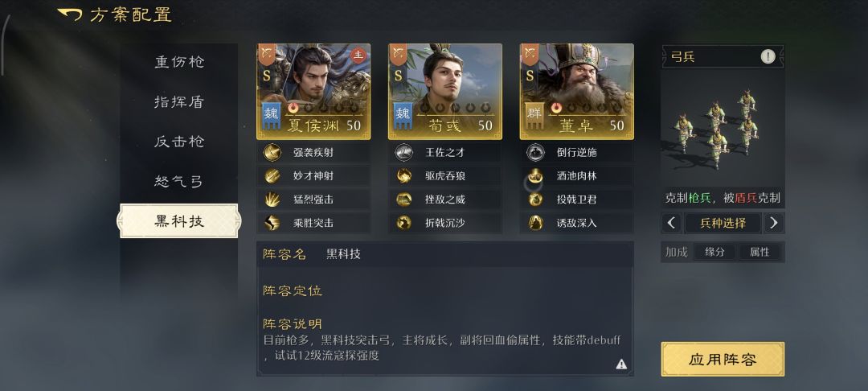868x391 pixels.
Task: Select the 重伤枪 plan tab
Action: pyautogui.click(x=179, y=62)
